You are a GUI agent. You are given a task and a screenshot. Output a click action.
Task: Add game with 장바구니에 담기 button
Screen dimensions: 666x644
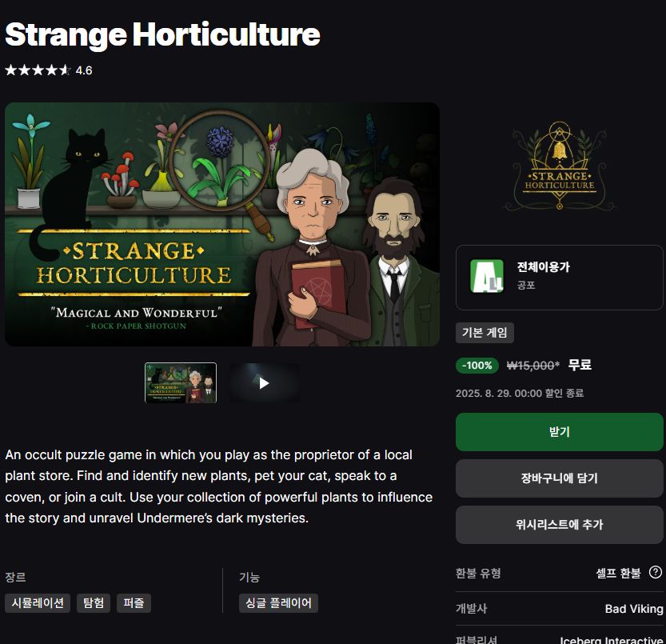click(559, 478)
